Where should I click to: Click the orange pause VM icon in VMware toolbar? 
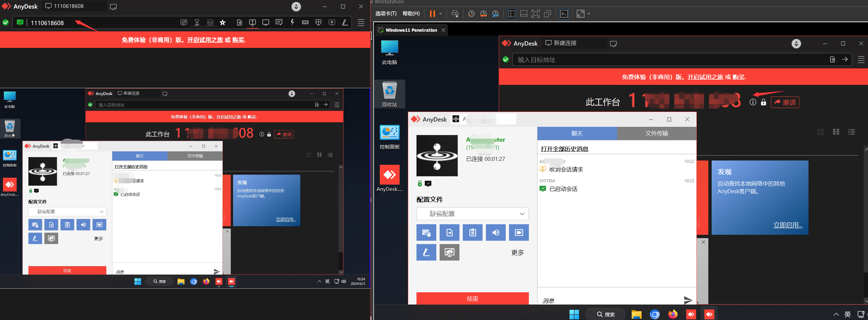pos(432,14)
